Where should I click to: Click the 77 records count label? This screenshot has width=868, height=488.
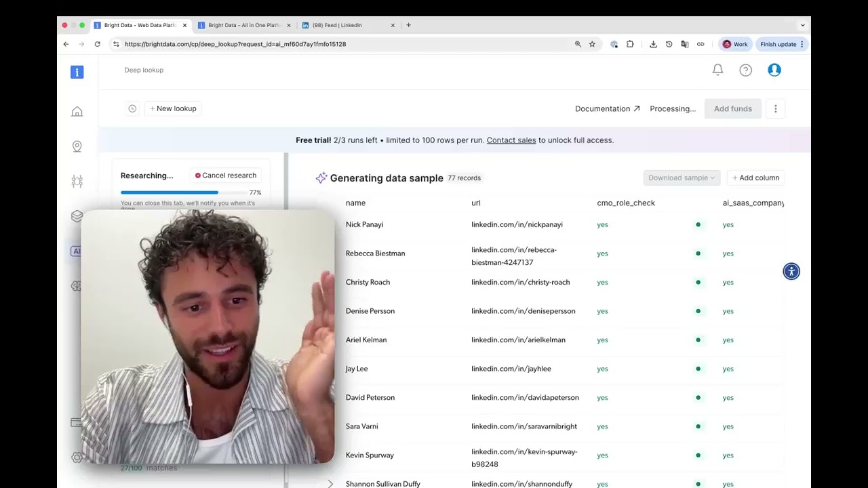click(465, 178)
